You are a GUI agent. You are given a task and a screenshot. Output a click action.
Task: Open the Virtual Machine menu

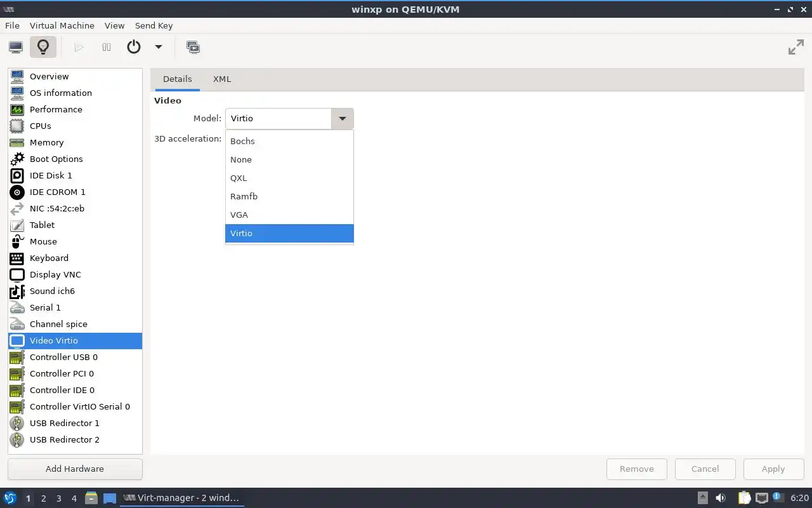(x=62, y=25)
